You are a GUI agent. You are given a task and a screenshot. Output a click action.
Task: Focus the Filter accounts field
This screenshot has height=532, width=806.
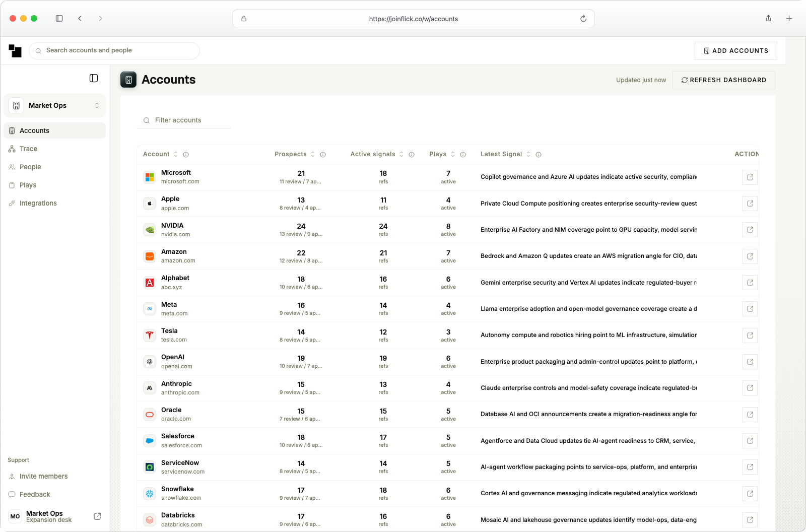click(184, 120)
